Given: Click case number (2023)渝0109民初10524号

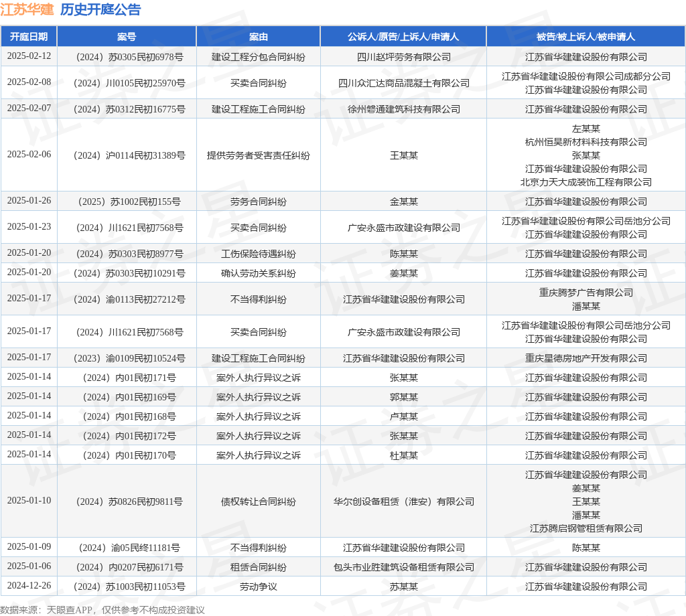Looking at the screenshot, I should 129,358.
